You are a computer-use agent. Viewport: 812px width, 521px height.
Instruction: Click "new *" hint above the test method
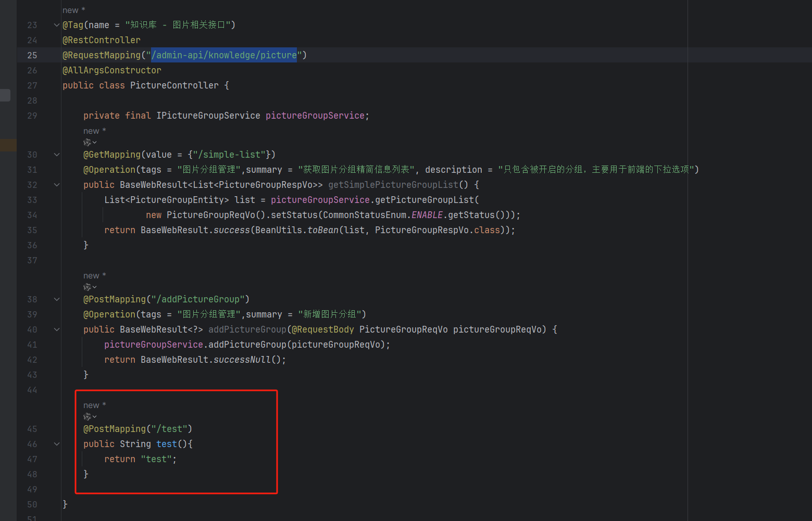(94, 405)
